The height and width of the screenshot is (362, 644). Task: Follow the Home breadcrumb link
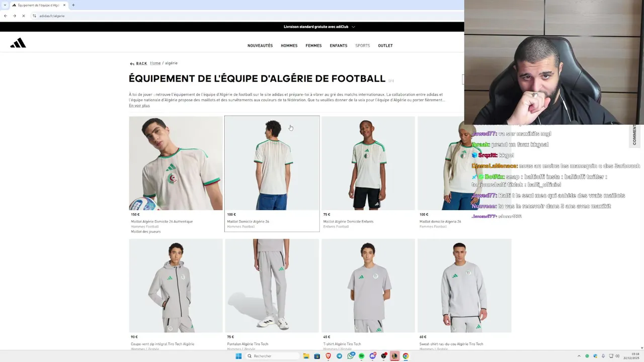(x=155, y=63)
